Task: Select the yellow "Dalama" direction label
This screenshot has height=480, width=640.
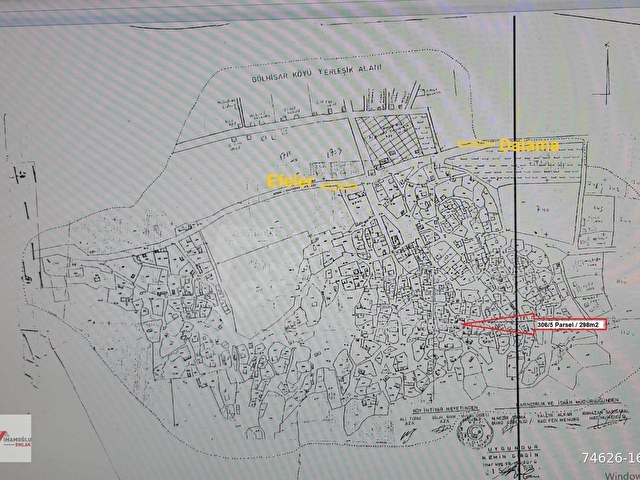Action: click(529, 145)
